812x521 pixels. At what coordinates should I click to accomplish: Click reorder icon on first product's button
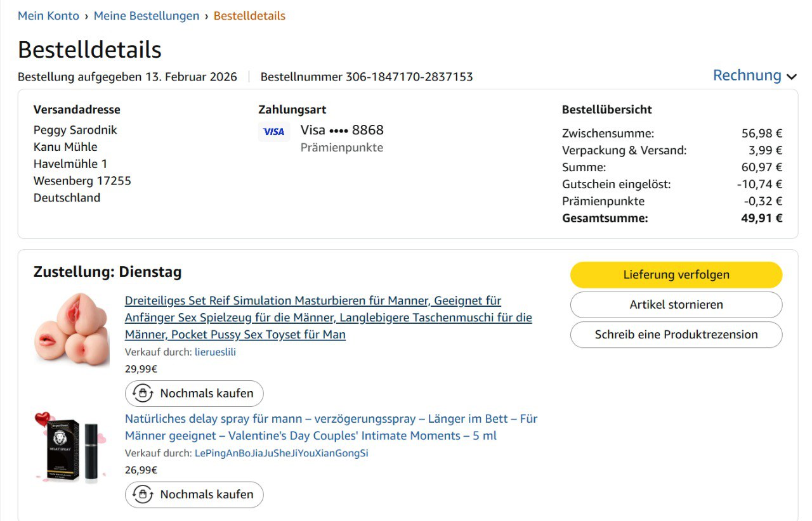[x=143, y=394]
